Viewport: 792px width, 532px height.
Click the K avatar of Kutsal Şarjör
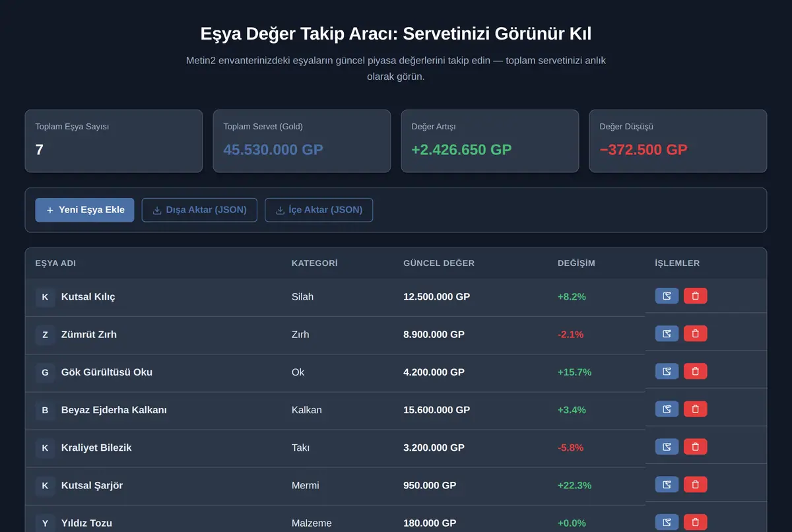point(45,486)
